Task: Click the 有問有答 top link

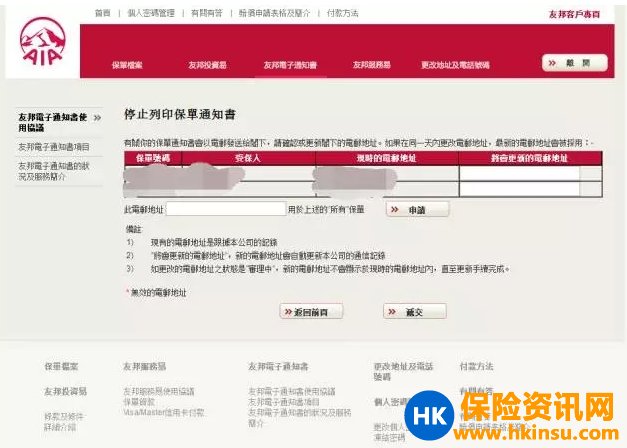Action: pos(207,13)
